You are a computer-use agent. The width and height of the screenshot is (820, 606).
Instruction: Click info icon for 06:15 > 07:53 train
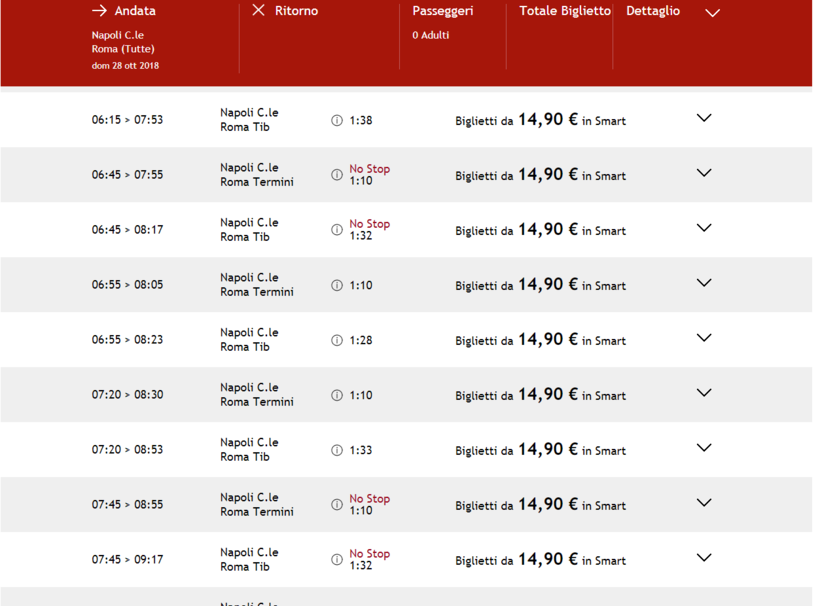coord(337,120)
